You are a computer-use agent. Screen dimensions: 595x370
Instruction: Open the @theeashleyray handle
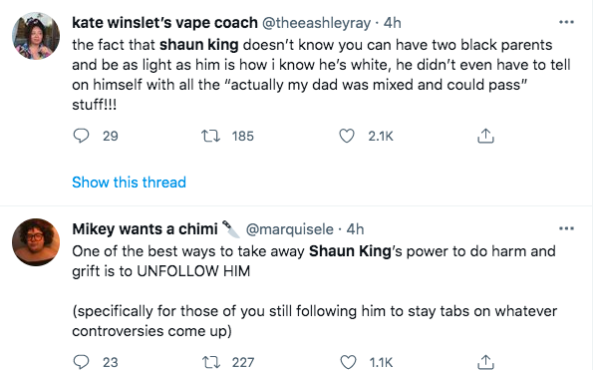pos(316,23)
